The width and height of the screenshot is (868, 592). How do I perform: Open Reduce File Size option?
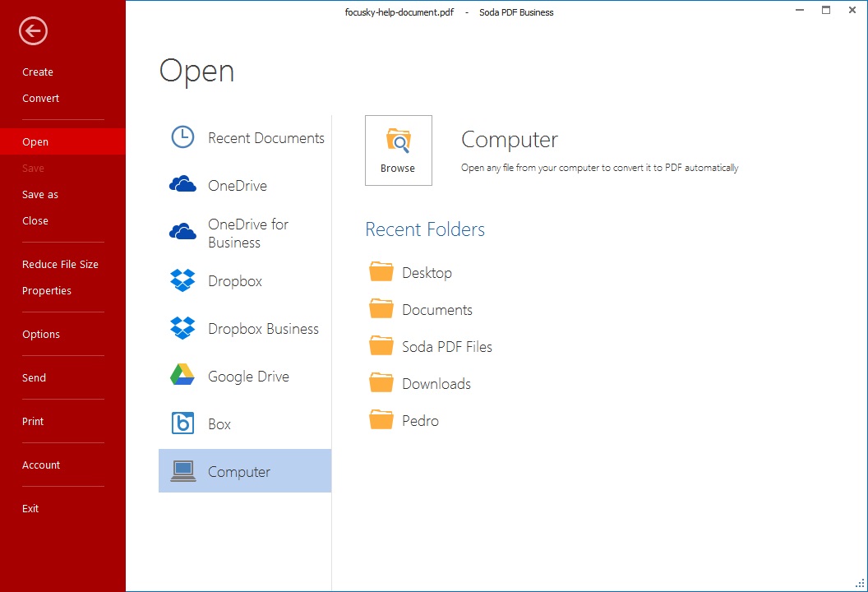60,265
